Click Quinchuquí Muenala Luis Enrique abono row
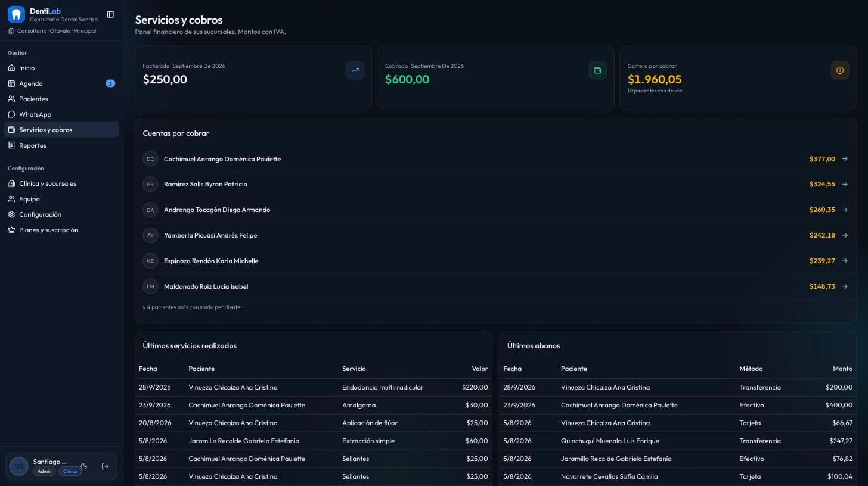The image size is (868, 486). coord(677,441)
